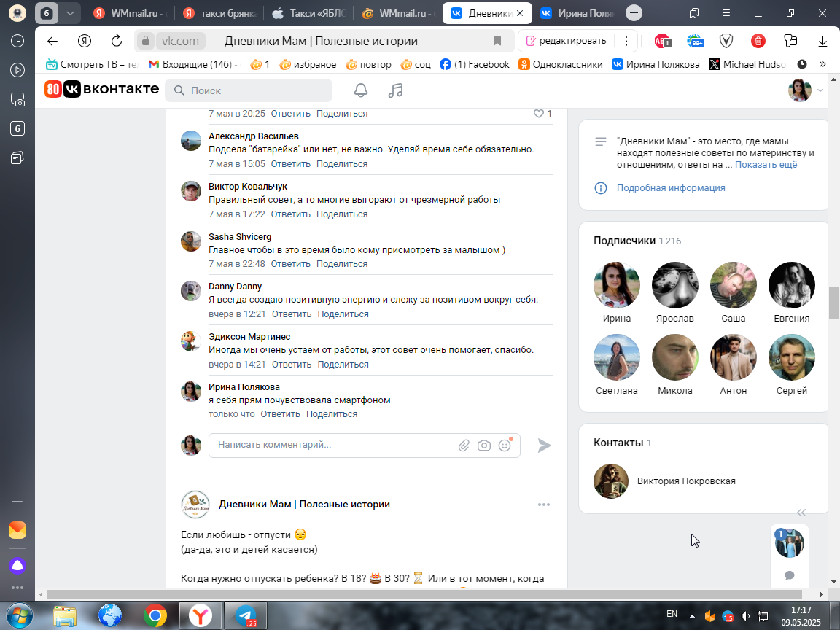The width and height of the screenshot is (840, 630).
Task: Open subscriber Ярослав's avatar
Action: pyautogui.click(x=675, y=285)
